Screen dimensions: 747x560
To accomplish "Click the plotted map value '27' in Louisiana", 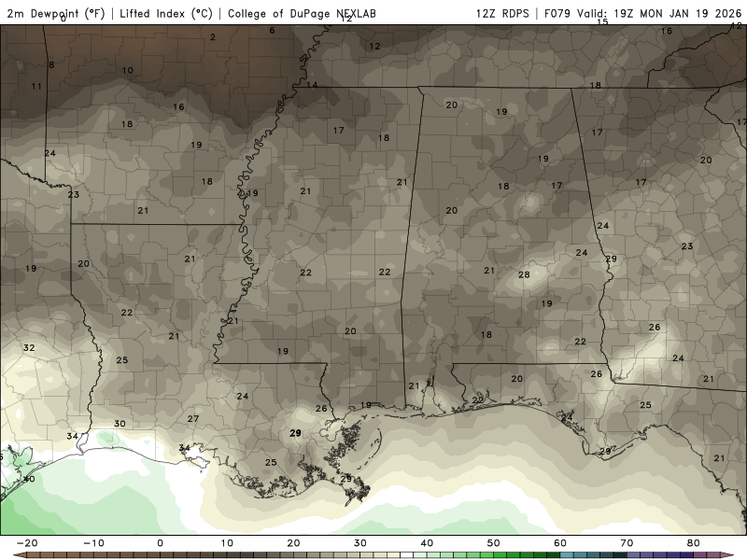I will (193, 419).
